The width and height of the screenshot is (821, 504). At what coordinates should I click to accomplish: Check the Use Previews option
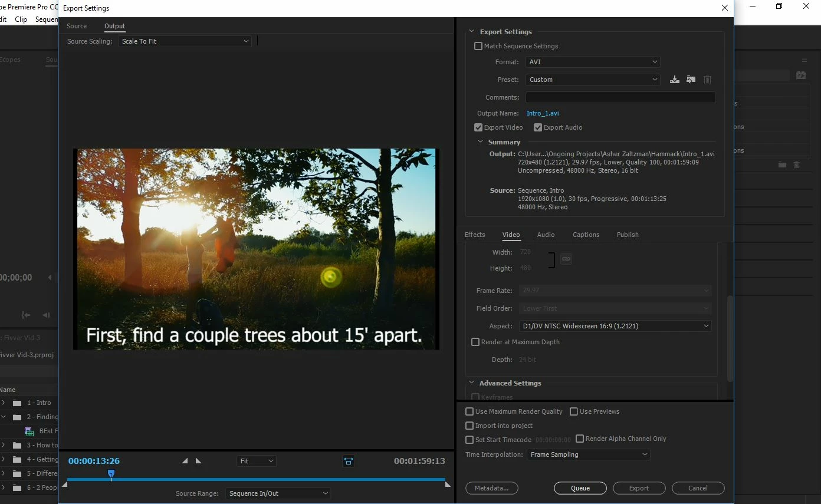click(x=574, y=411)
